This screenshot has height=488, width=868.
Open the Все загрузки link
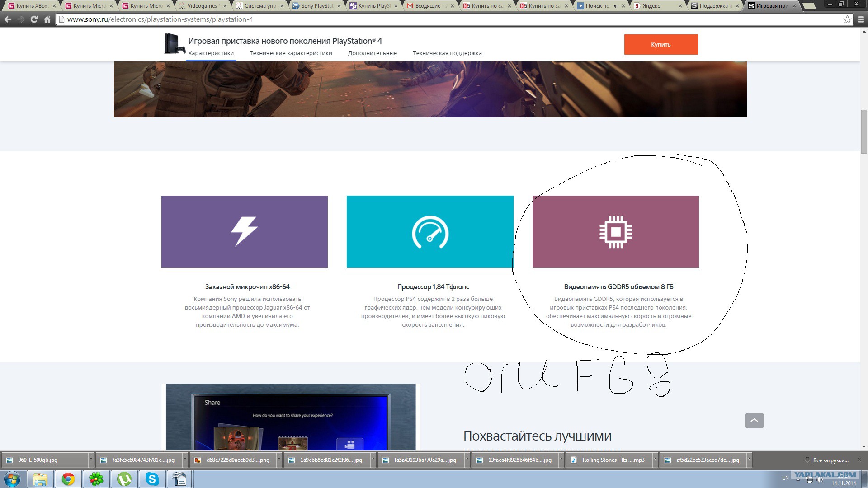click(830, 460)
